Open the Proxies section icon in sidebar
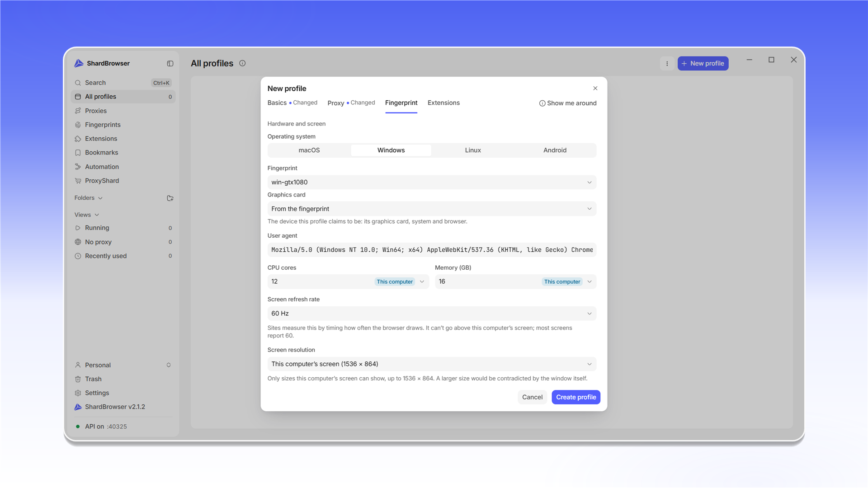The height and width of the screenshot is (488, 868). [x=78, y=111]
